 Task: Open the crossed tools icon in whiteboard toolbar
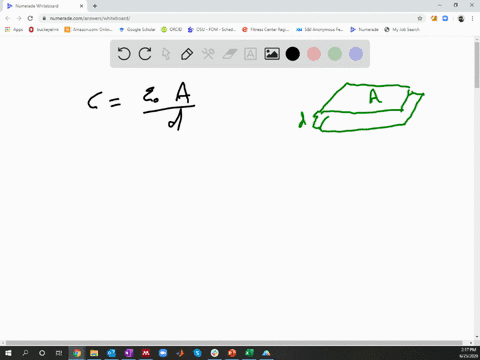(x=208, y=54)
